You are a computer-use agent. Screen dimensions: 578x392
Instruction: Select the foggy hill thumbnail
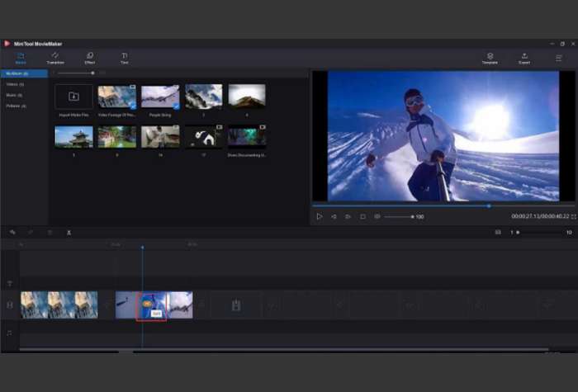(247, 96)
